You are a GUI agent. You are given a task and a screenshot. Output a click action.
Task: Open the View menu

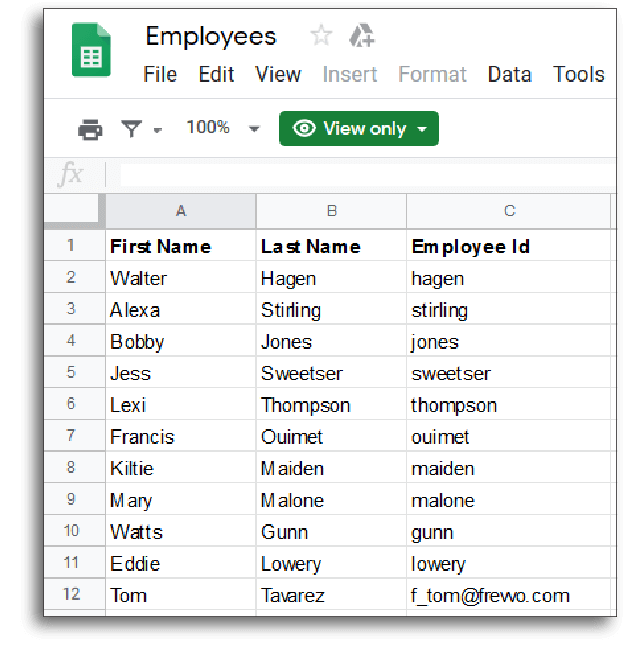tap(278, 75)
